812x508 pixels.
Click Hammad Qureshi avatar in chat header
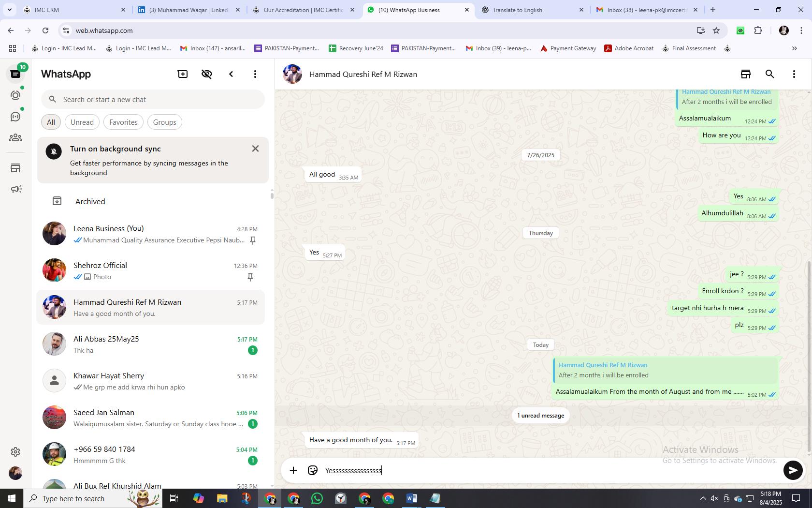(292, 74)
